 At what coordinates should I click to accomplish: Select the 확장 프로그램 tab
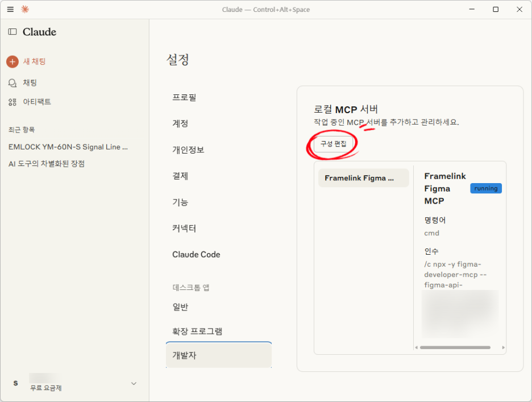pyautogui.click(x=197, y=331)
